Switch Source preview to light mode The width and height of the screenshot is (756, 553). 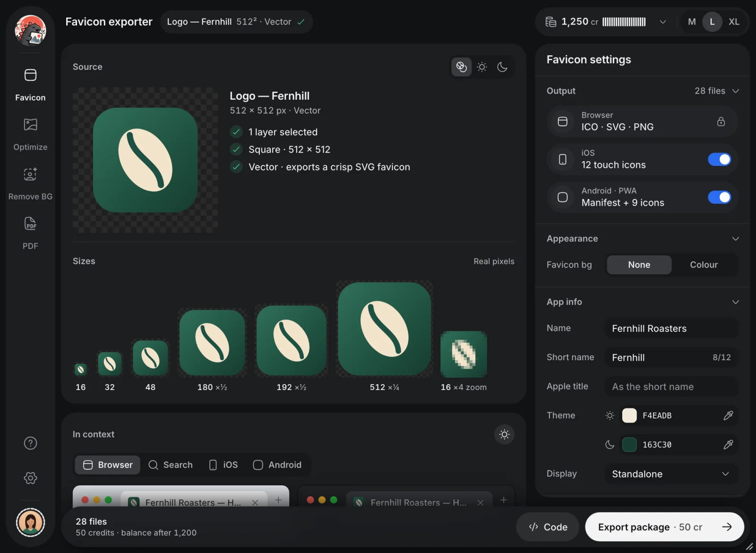[482, 67]
